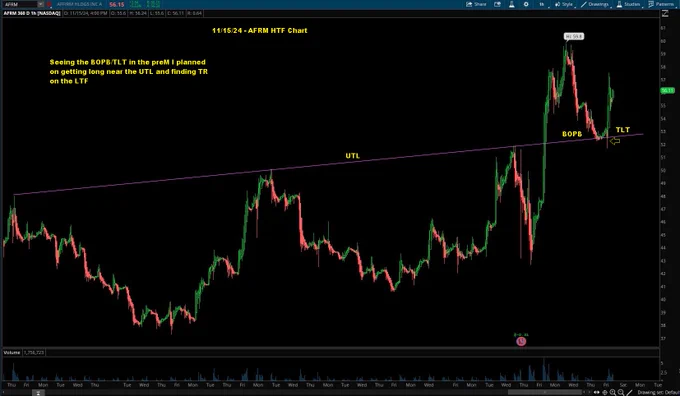Click the pink earnings event marker

(x=521, y=341)
